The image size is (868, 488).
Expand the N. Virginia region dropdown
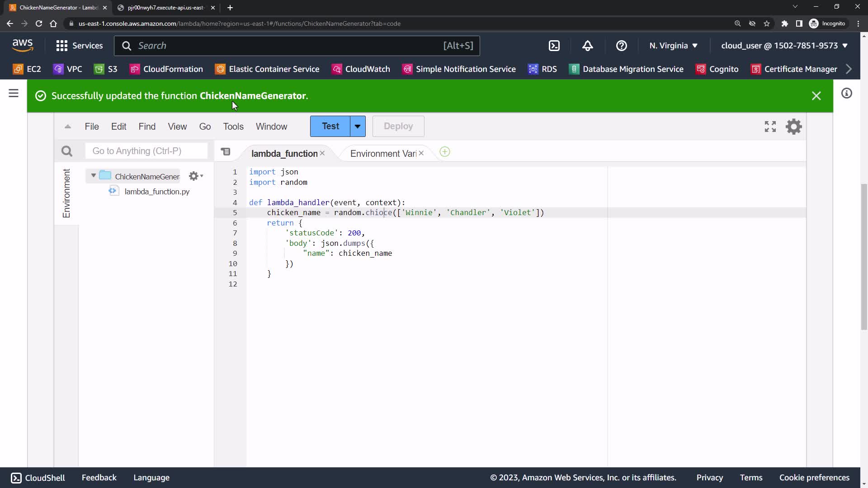[673, 46]
